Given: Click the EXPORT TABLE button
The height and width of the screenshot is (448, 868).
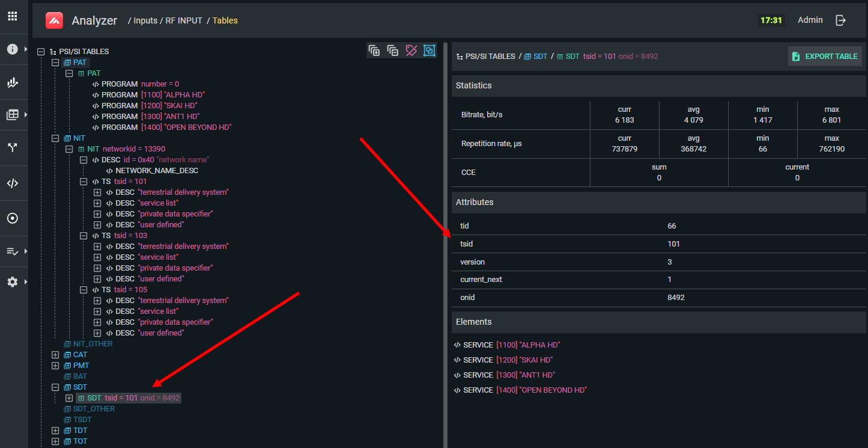Looking at the screenshot, I should point(825,57).
